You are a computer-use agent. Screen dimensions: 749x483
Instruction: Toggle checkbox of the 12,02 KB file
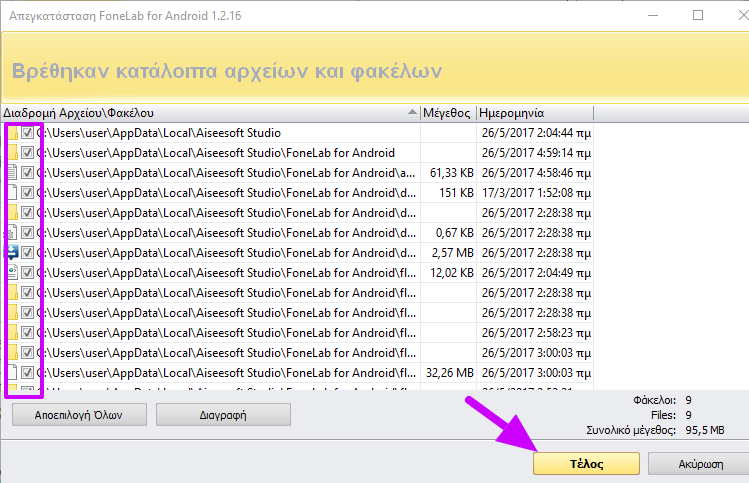tap(27, 273)
